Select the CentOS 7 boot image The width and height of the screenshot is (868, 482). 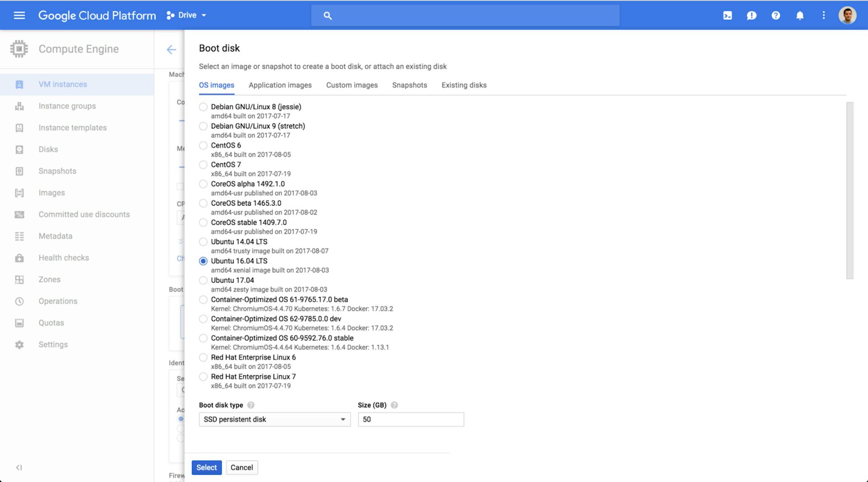click(x=203, y=165)
